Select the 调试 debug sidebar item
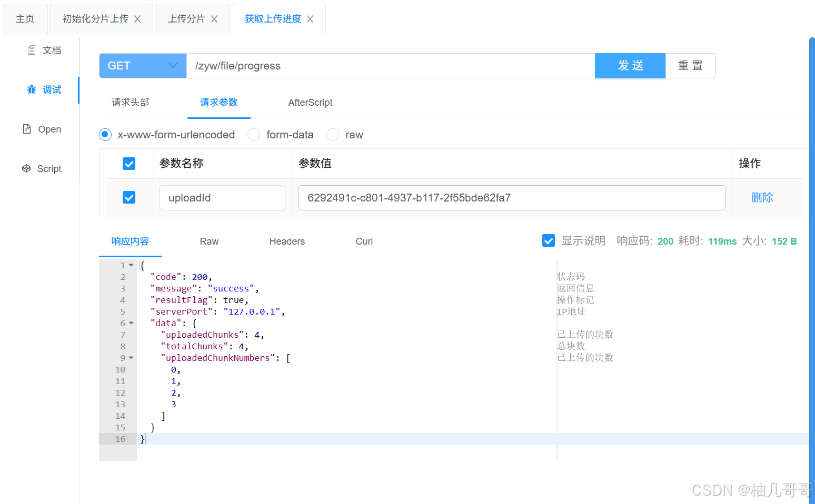The width and height of the screenshot is (815, 504). coord(44,89)
